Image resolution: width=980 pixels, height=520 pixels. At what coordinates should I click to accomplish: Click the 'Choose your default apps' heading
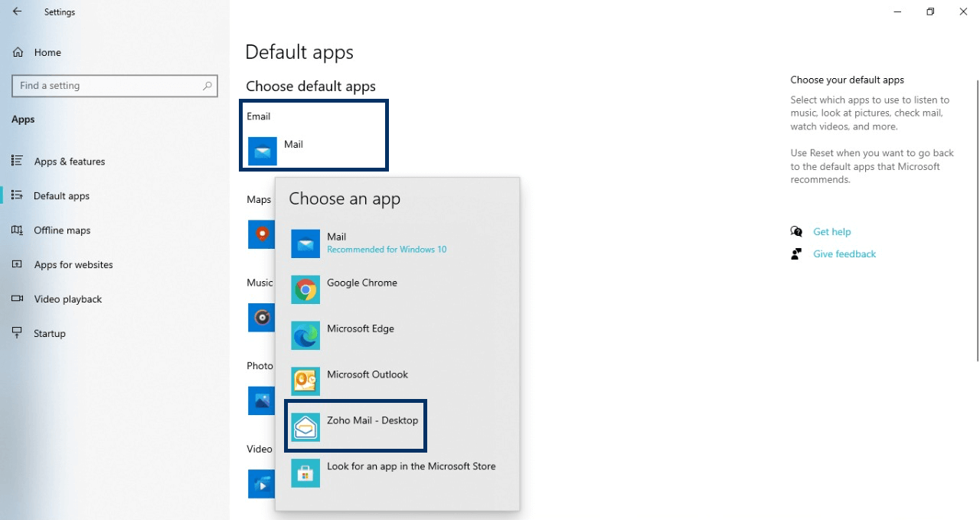click(x=847, y=80)
